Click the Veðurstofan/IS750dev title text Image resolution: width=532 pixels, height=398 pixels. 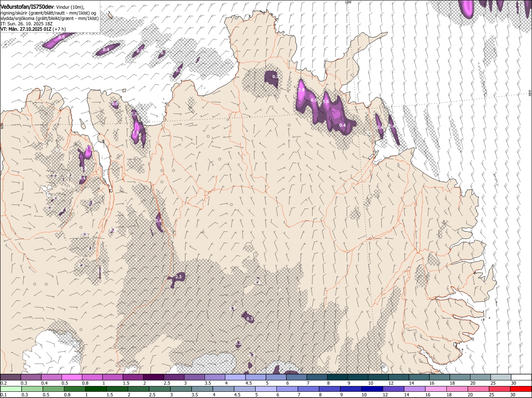(27, 7)
